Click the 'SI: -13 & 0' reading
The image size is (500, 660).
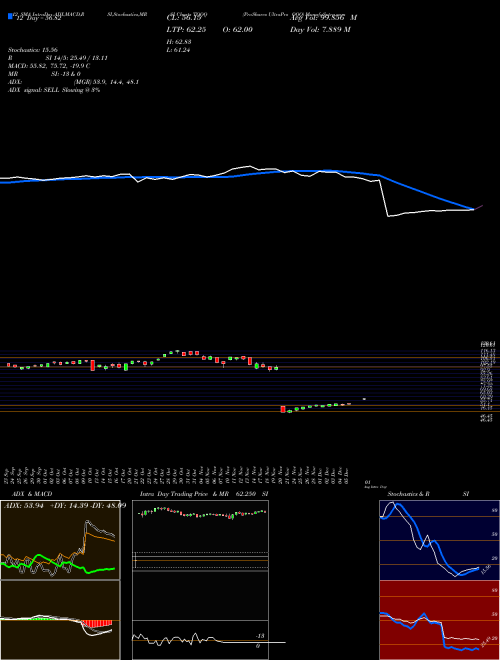point(66,74)
